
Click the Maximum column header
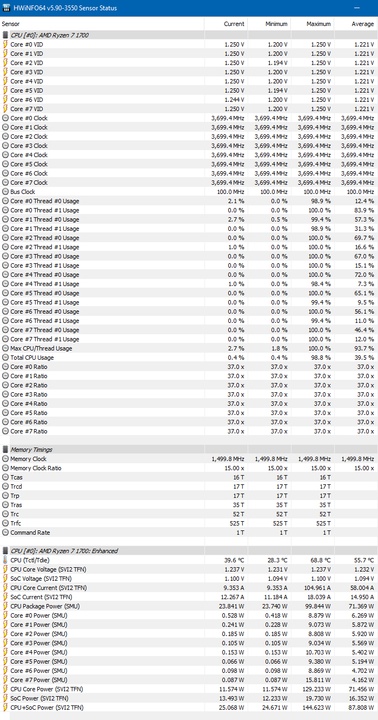(319, 24)
